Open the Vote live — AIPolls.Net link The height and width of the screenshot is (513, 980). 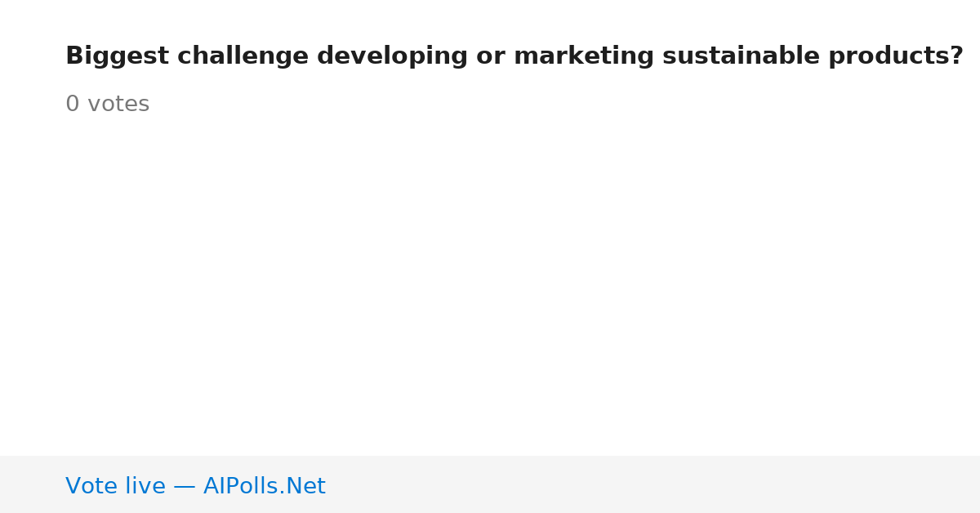(x=195, y=487)
